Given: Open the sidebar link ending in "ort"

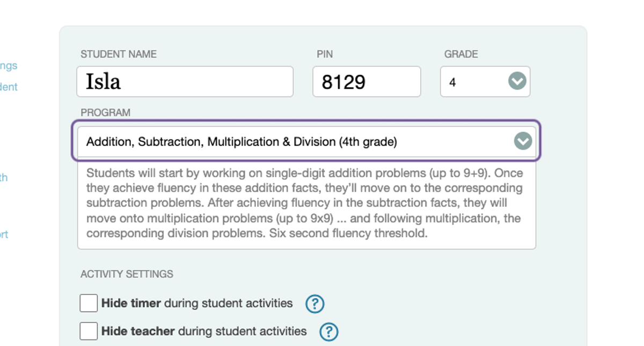Looking at the screenshot, I should [4, 234].
